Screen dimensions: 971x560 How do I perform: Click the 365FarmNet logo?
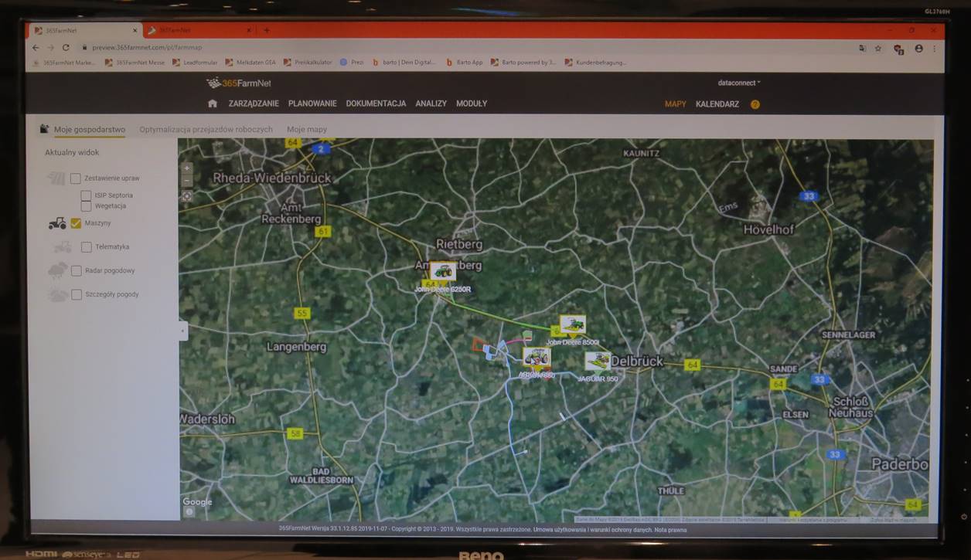[239, 83]
